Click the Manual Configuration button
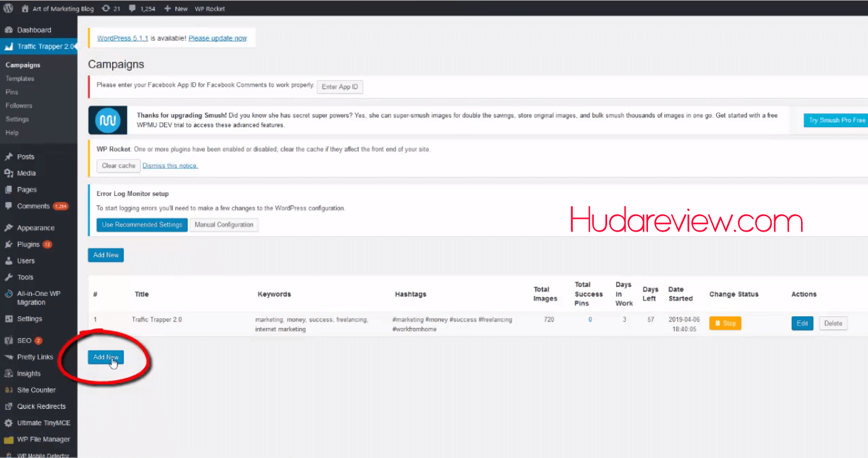 coord(224,225)
